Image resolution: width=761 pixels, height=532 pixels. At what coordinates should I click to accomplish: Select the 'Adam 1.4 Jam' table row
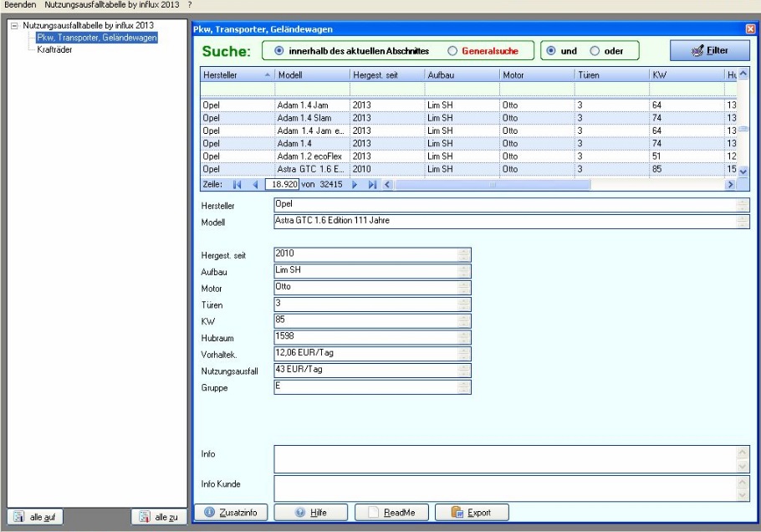pyautogui.click(x=468, y=105)
